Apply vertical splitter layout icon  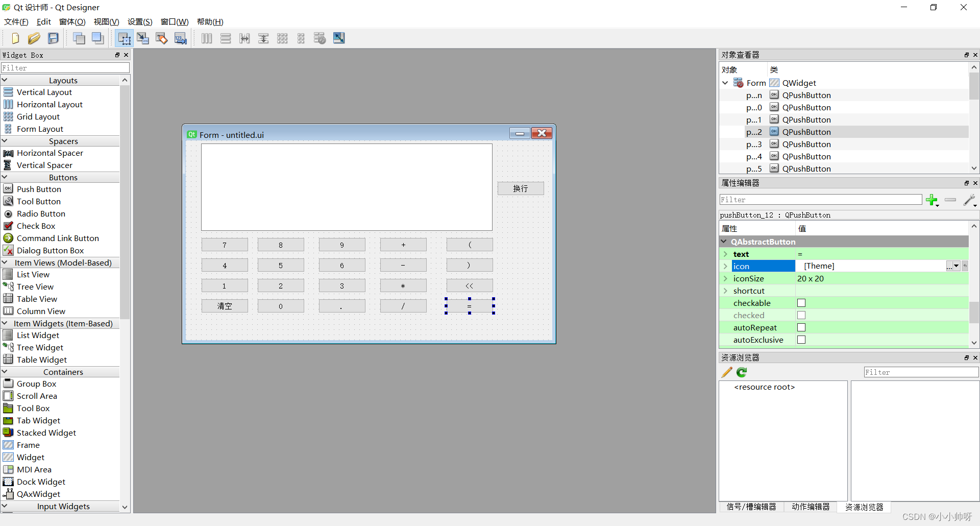tap(263, 38)
